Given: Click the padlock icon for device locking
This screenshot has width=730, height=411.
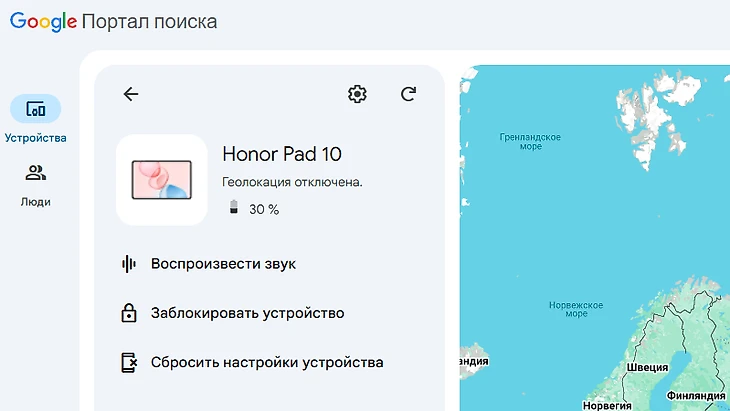Looking at the screenshot, I should tap(128, 313).
